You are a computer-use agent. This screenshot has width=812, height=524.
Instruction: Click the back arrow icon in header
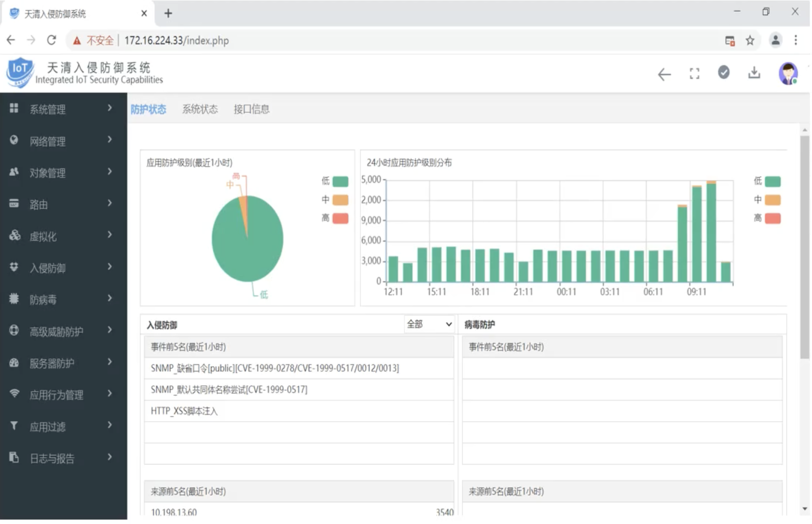pyautogui.click(x=664, y=74)
